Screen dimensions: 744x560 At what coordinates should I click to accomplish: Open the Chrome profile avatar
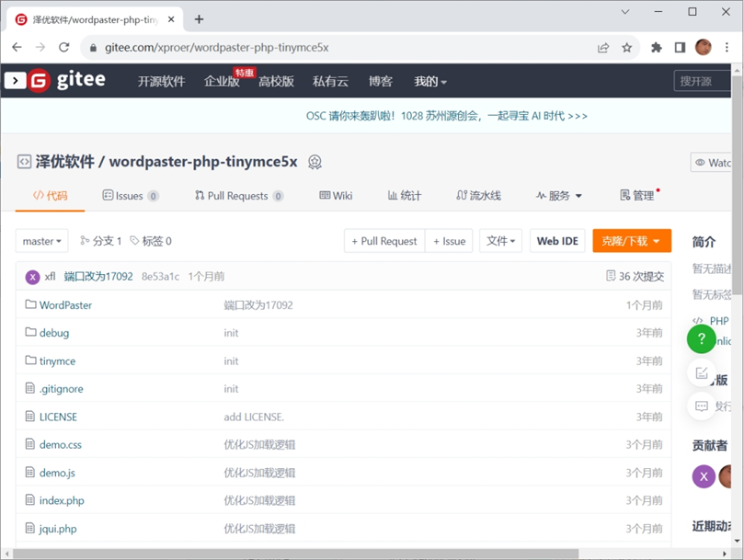point(704,47)
